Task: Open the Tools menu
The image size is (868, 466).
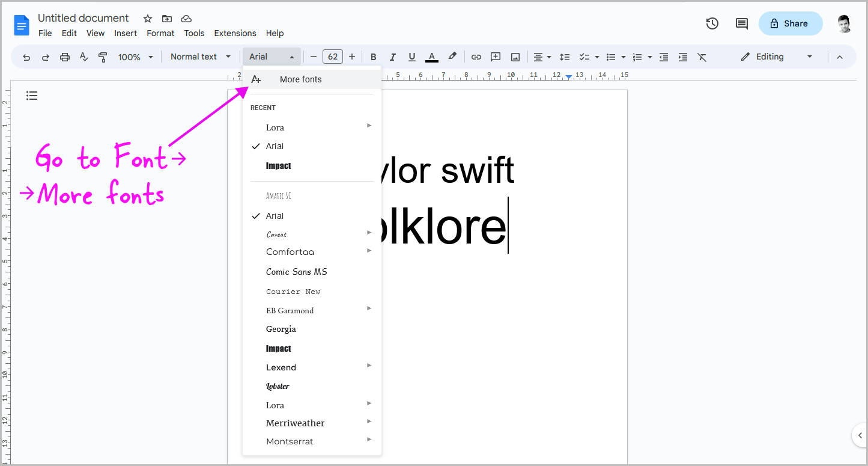Action: click(194, 34)
